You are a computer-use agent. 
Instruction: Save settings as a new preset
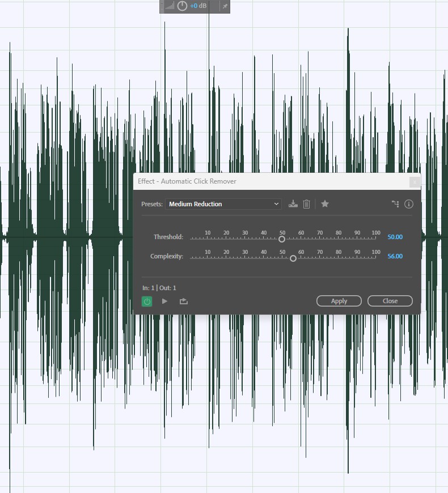click(293, 204)
